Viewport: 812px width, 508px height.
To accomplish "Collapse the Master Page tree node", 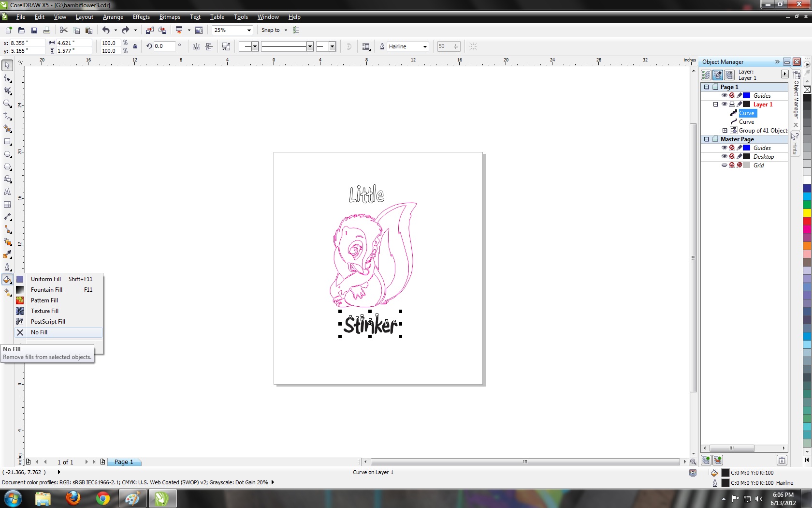I will pos(707,139).
